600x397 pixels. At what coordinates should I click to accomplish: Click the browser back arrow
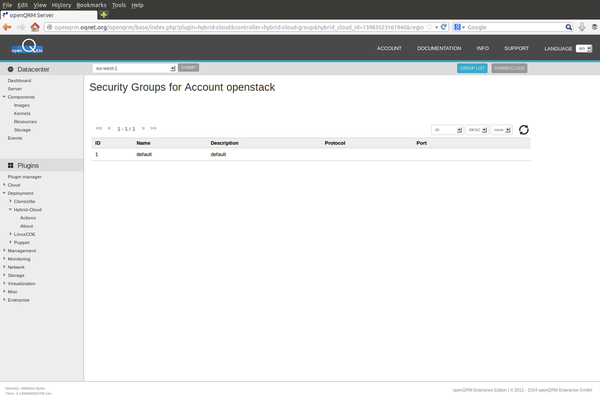click(7, 27)
